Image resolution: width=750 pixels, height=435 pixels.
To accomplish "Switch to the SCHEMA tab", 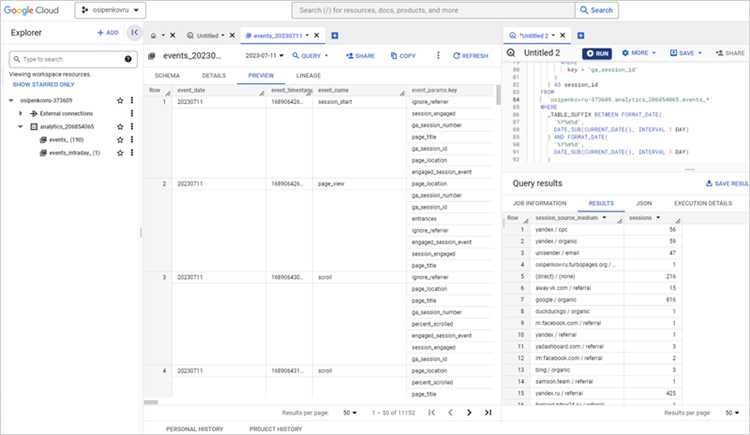I will tap(167, 75).
